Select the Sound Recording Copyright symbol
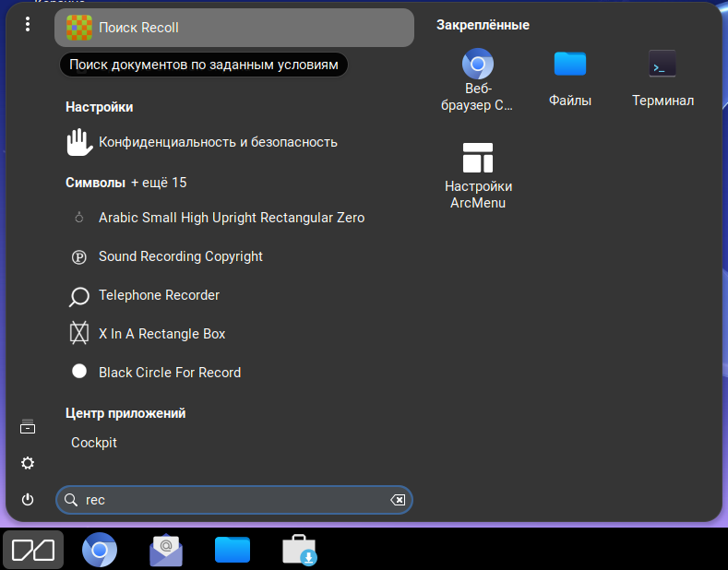 point(181,256)
